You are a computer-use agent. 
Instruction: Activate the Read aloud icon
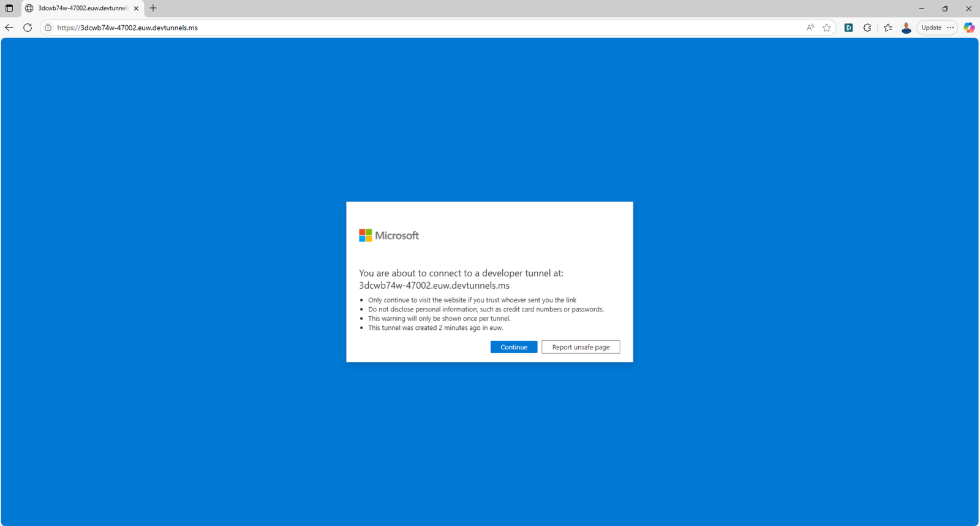810,28
